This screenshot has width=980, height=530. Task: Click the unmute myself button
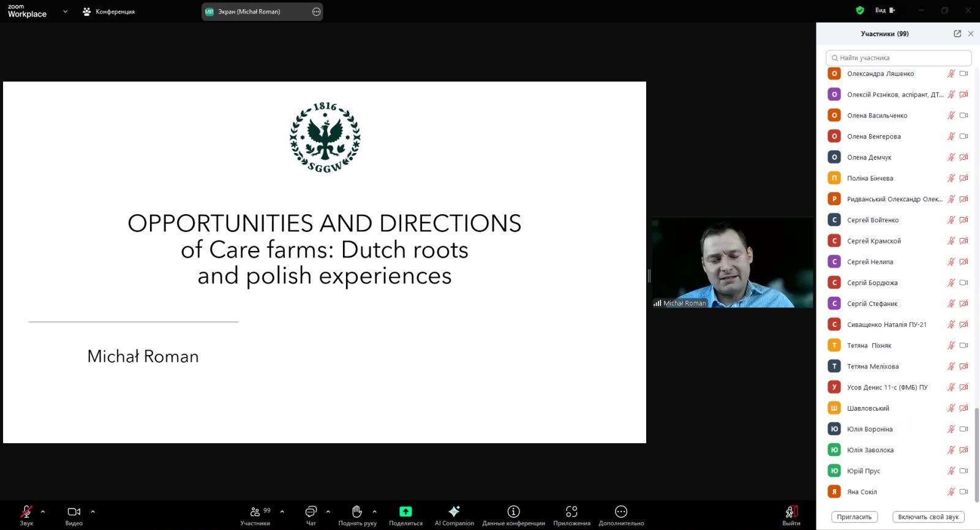928,517
